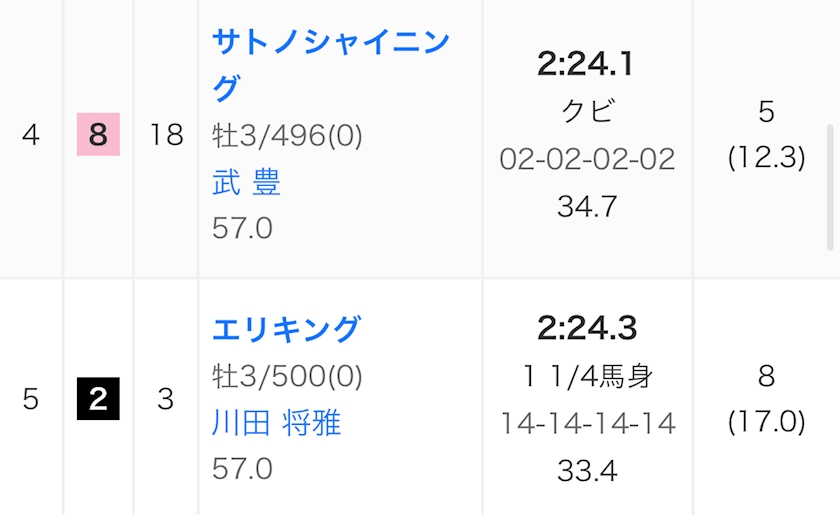Screen dimensions: 840x515
Task: Click the 1 1/4馬身 margin text
Action: 587,376
